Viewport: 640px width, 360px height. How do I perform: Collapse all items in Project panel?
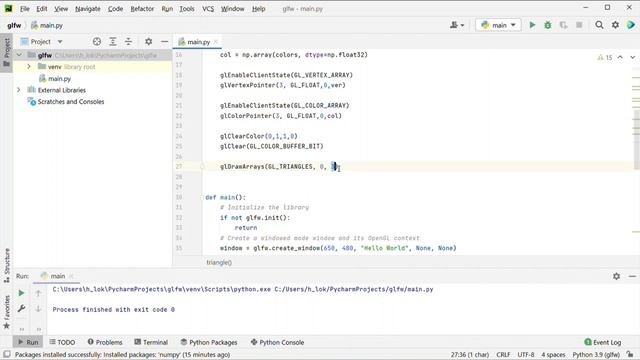[x=128, y=42]
